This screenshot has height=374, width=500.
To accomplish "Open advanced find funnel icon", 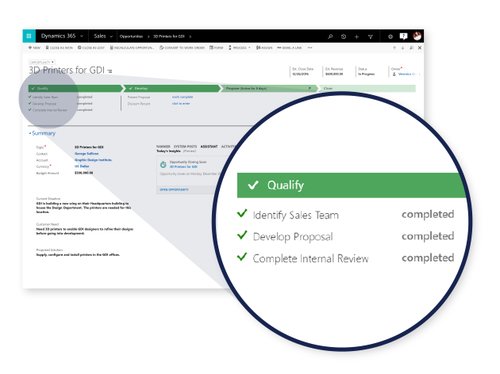I will coord(370,37).
